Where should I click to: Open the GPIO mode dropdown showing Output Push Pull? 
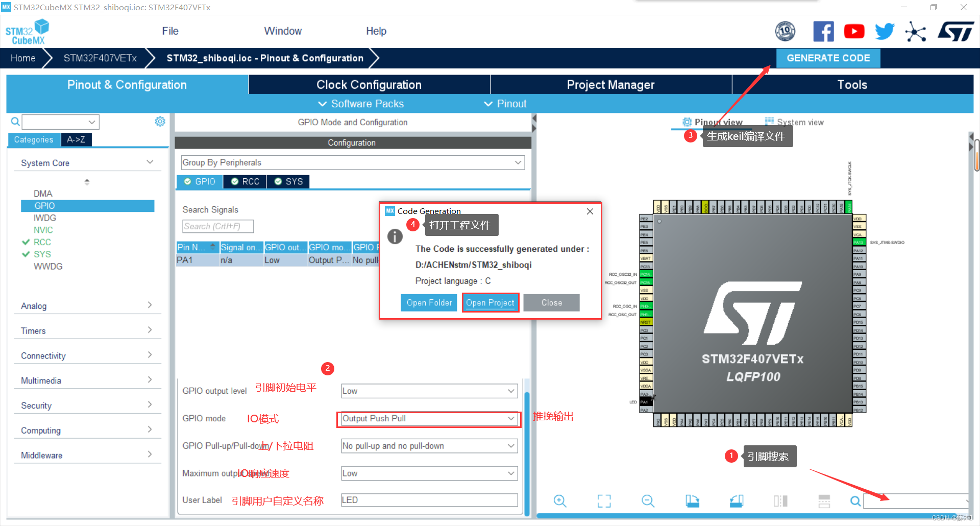pyautogui.click(x=428, y=419)
